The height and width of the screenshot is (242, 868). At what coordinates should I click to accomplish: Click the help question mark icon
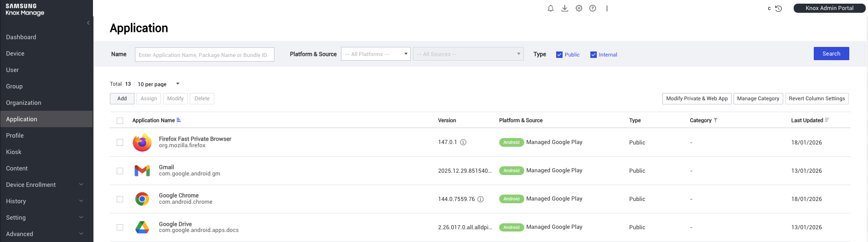[593, 8]
